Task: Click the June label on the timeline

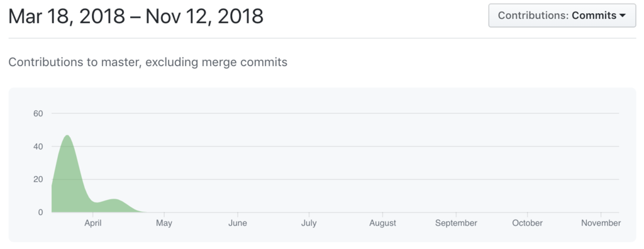Action: [x=238, y=223]
